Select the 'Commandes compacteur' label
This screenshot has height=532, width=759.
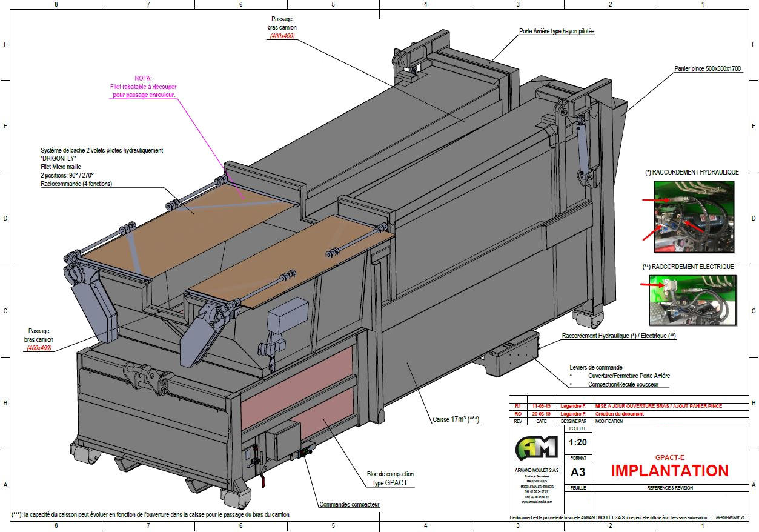point(350,504)
